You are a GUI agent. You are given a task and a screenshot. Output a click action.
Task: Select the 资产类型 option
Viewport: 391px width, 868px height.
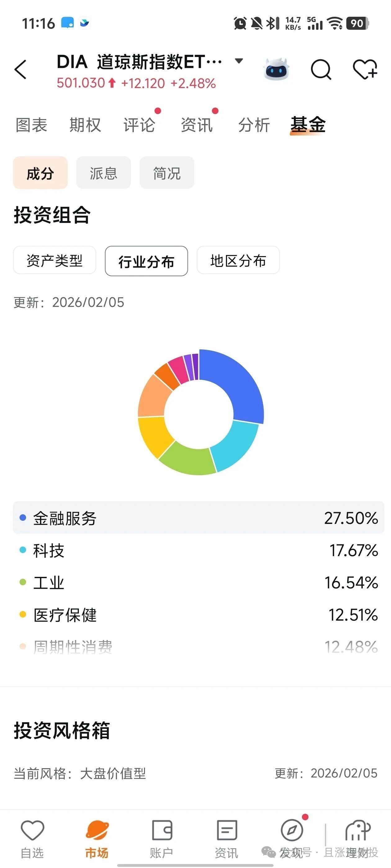tap(55, 260)
